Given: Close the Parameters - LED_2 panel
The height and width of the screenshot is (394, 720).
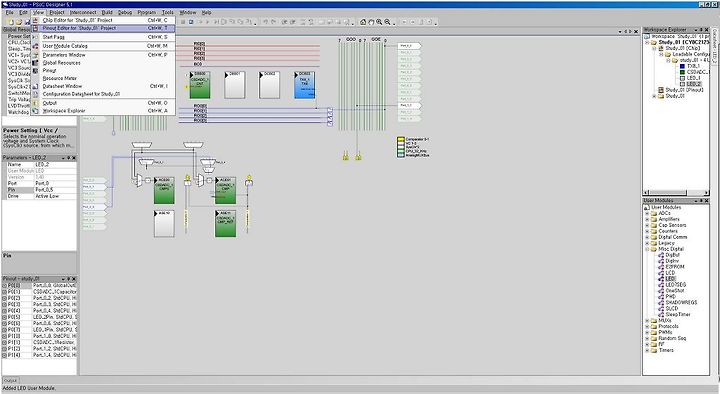Looking at the screenshot, I should (74, 158).
